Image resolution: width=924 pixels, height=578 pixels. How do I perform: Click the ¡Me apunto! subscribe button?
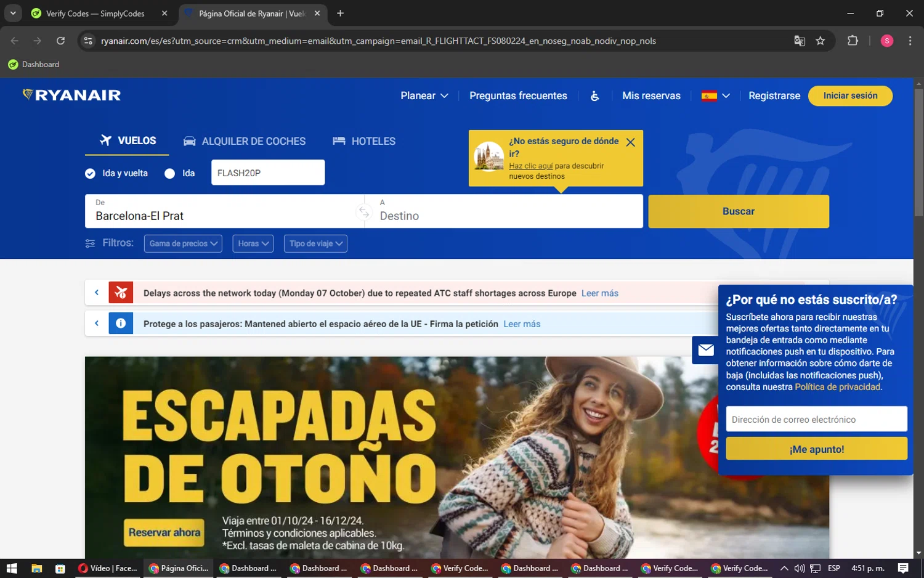(x=816, y=449)
